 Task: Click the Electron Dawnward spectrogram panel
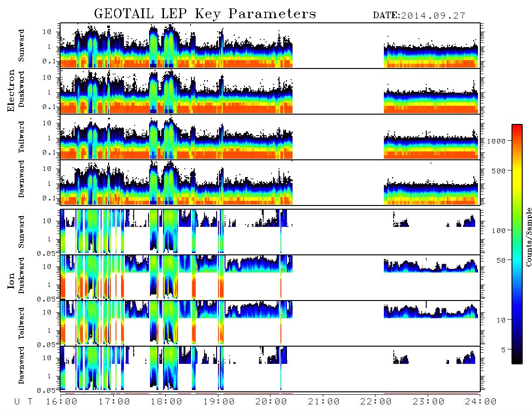click(270, 183)
